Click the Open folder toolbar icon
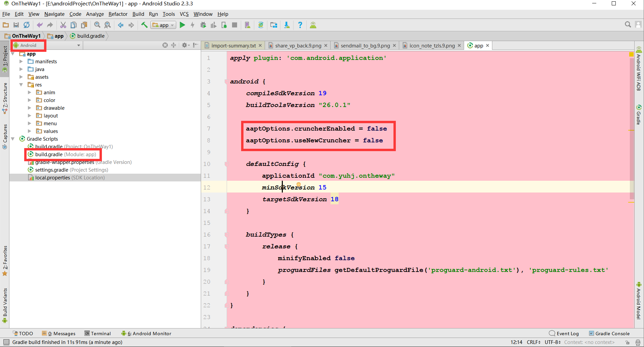 tap(6, 25)
